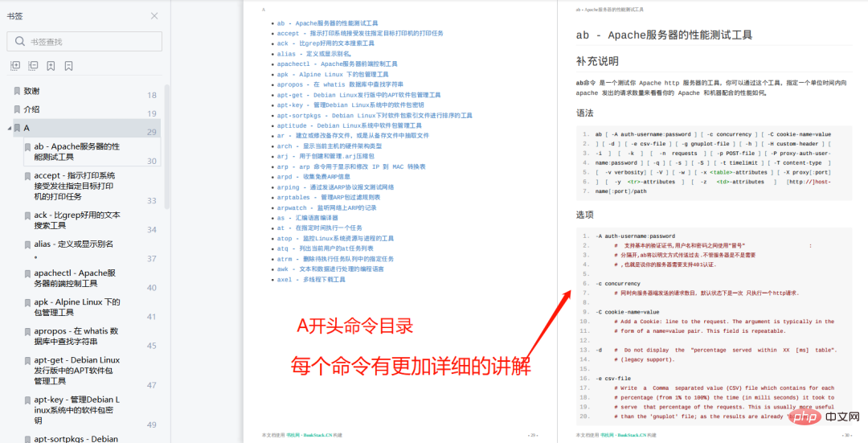This screenshot has width=868, height=443.
Task: Open the axel link in index
Action: click(311, 280)
